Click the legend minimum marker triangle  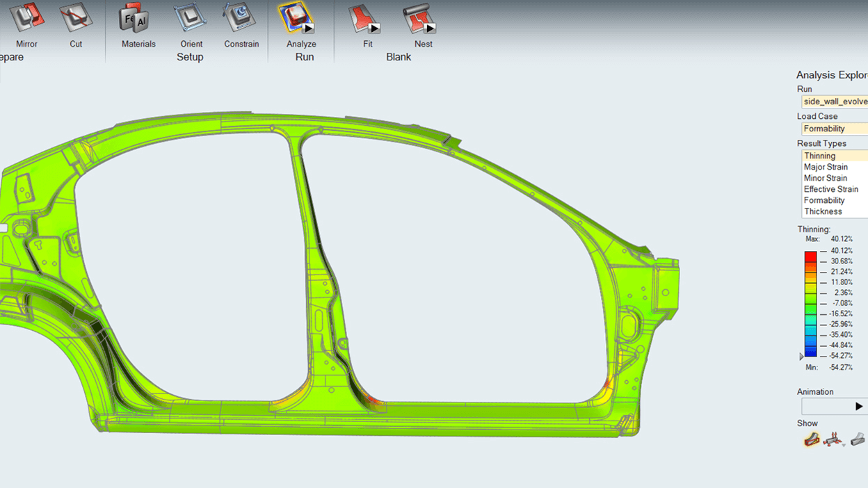click(801, 356)
